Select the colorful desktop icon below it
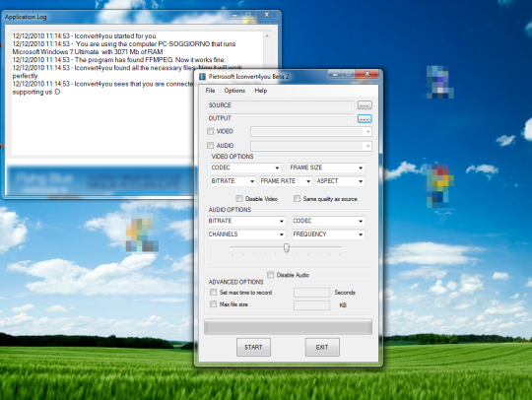532x400 pixels. click(440, 185)
